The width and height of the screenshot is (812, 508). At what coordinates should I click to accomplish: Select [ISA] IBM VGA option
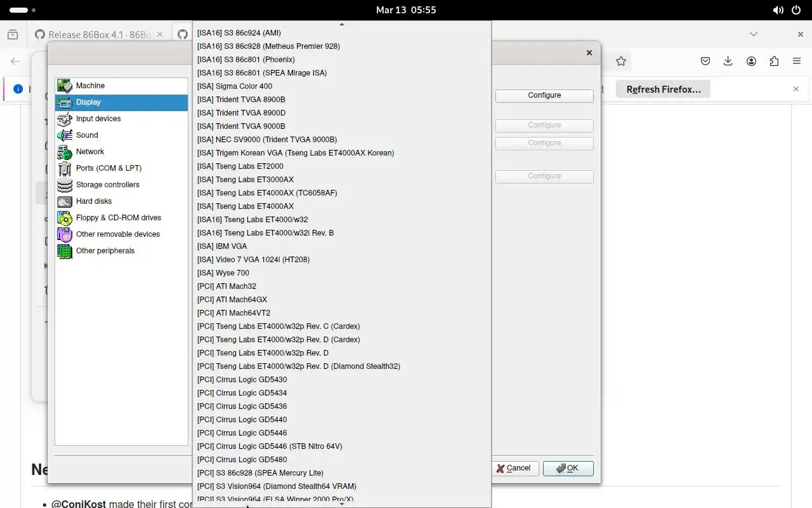tap(342, 246)
